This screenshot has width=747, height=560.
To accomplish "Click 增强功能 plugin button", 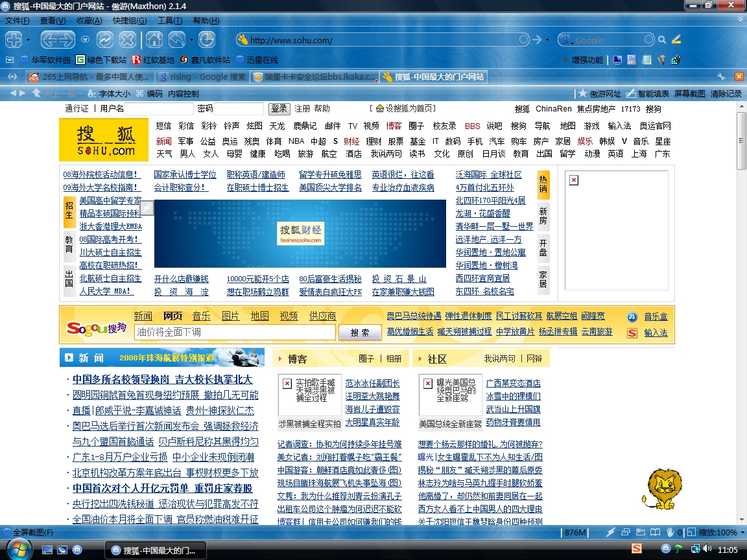I will coord(582,60).
